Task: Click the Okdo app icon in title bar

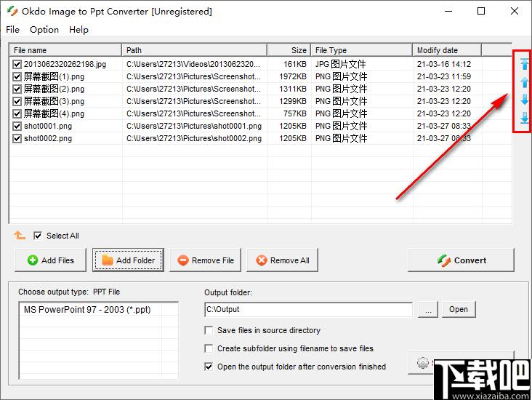Action: click(x=12, y=11)
